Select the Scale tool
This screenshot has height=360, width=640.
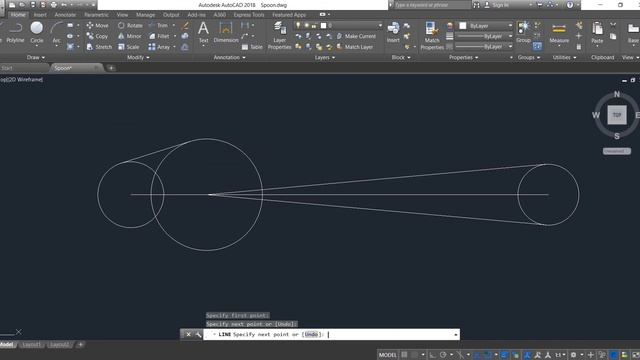[x=129, y=47]
